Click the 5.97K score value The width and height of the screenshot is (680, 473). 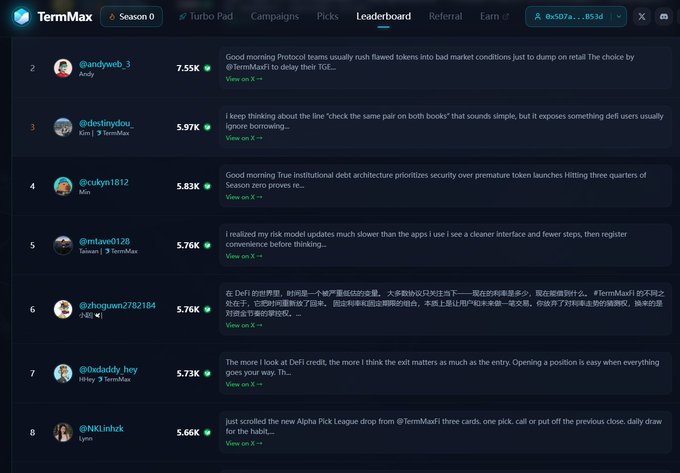click(x=188, y=127)
